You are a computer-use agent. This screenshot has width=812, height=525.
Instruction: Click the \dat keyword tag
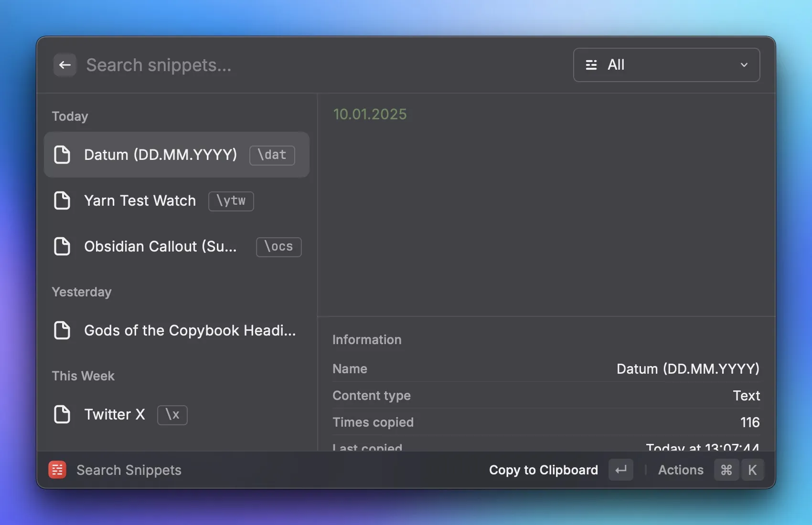[x=272, y=155]
